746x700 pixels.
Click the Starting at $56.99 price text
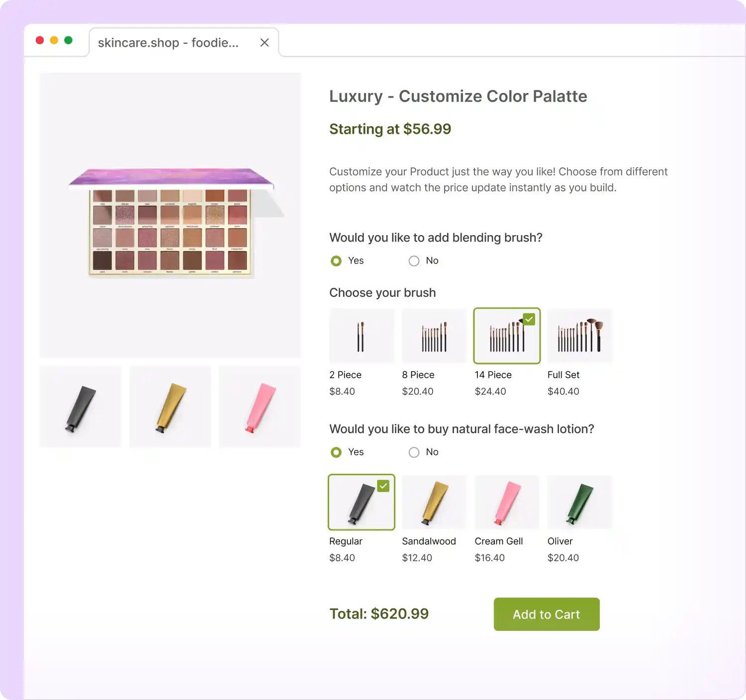point(390,129)
